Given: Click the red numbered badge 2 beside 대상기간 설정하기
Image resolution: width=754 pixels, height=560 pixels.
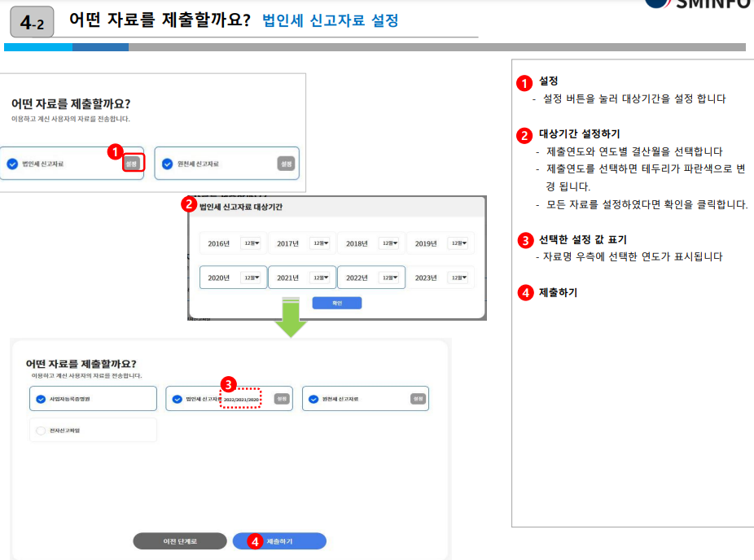Looking at the screenshot, I should pyautogui.click(x=525, y=137).
